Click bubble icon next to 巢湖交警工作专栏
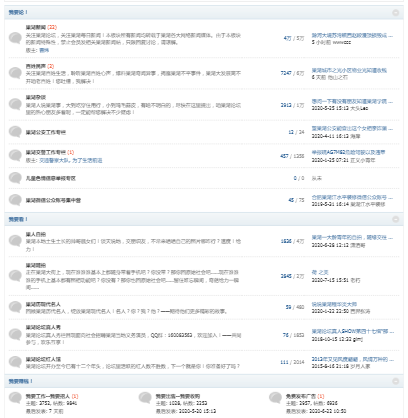The height and width of the screenshot is (418, 408). [x=15, y=156]
